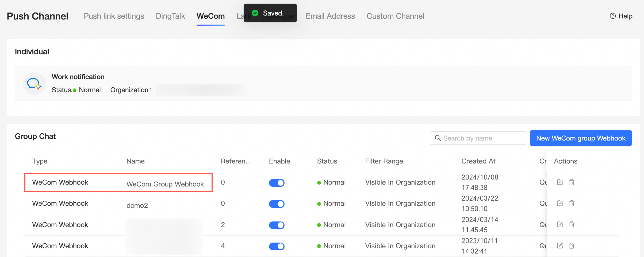Viewport: 644px width, 257px height.
Task: Click the WeCom work notification icon
Action: (x=34, y=84)
